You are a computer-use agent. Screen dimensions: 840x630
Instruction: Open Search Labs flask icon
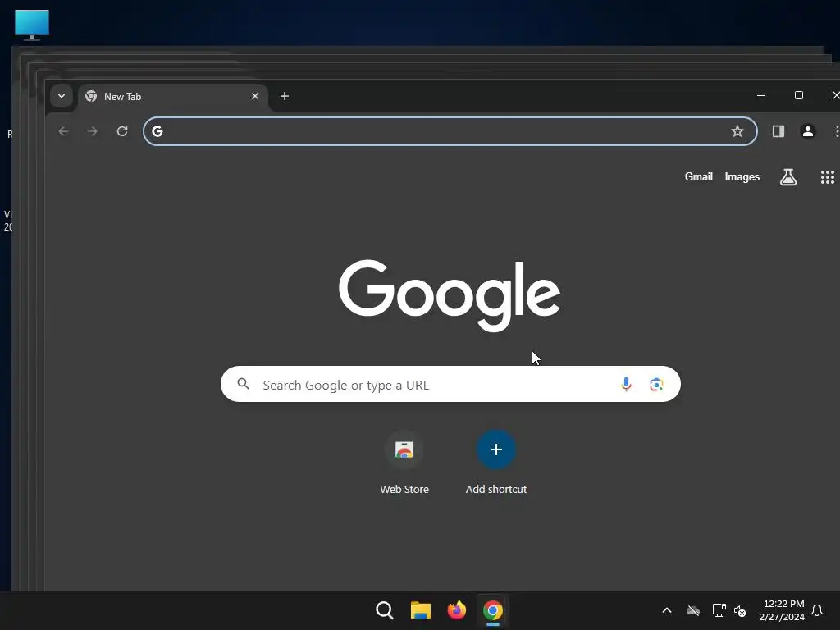(x=788, y=177)
